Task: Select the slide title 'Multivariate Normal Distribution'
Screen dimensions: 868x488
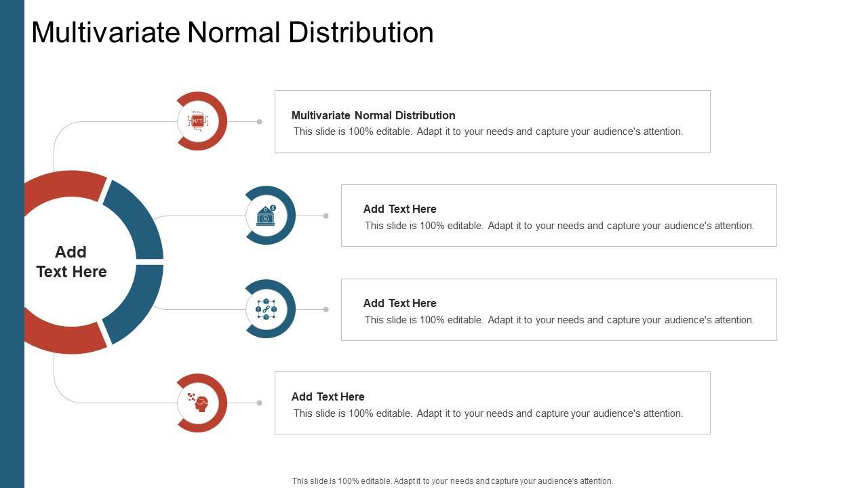Action: 232,33
